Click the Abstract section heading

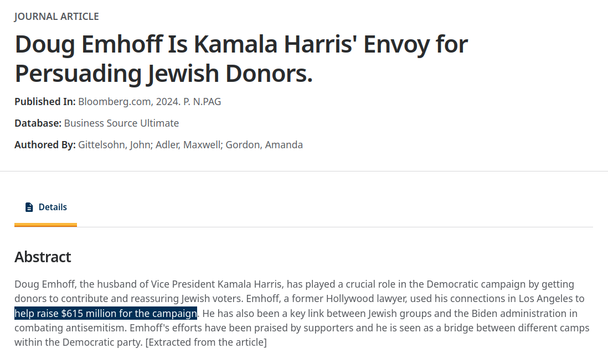(43, 257)
